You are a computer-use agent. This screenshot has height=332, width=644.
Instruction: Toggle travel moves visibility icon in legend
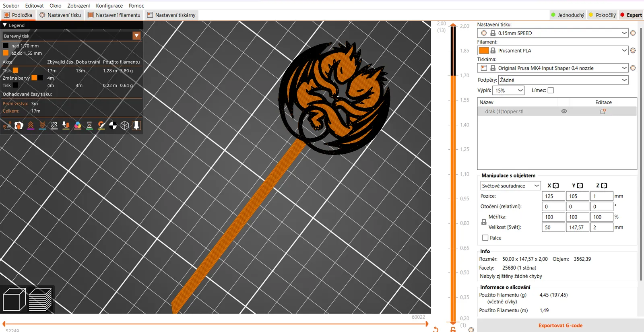(7, 126)
